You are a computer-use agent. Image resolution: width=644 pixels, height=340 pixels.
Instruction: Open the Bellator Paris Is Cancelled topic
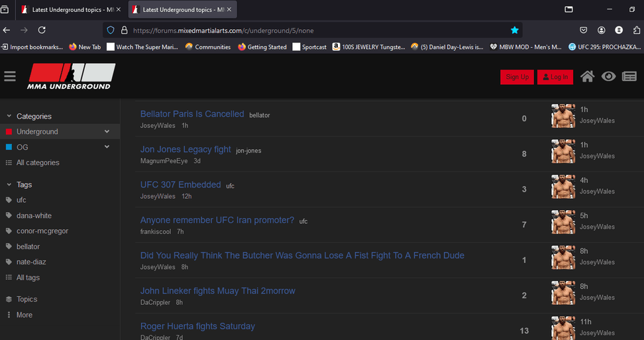[192, 114]
